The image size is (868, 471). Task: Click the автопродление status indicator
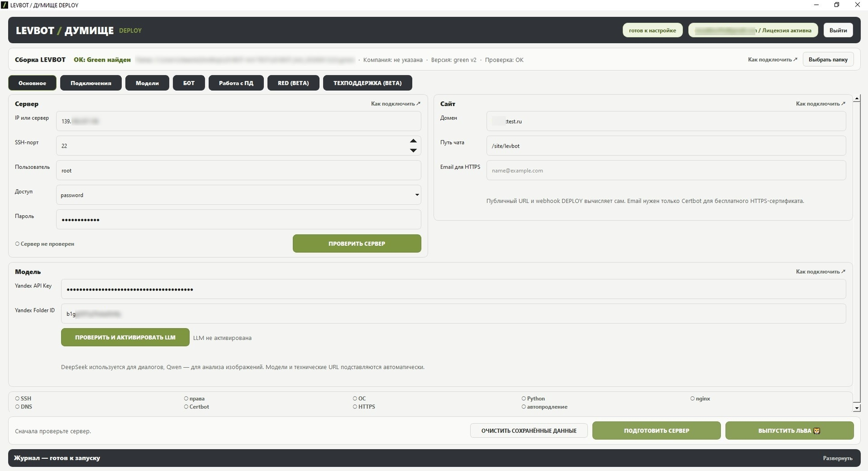pos(544,407)
